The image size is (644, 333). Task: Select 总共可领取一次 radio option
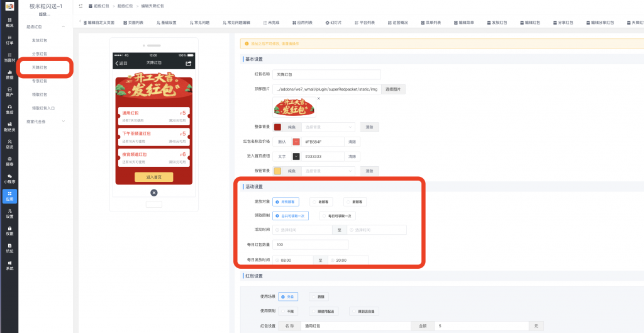click(291, 216)
